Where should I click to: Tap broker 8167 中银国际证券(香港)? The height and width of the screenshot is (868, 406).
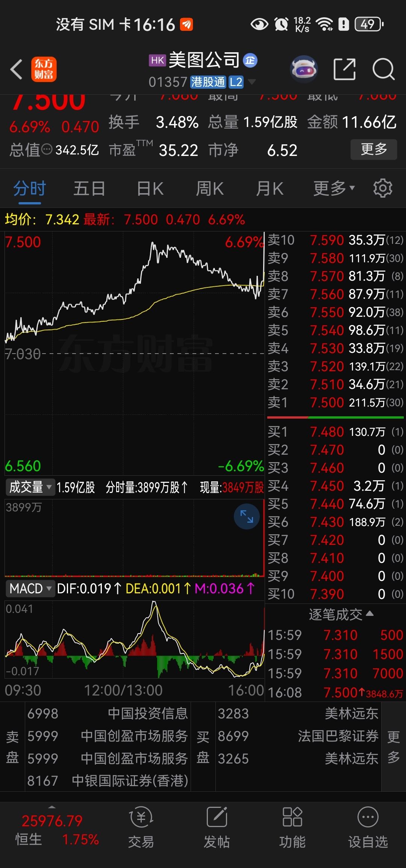coord(108,781)
